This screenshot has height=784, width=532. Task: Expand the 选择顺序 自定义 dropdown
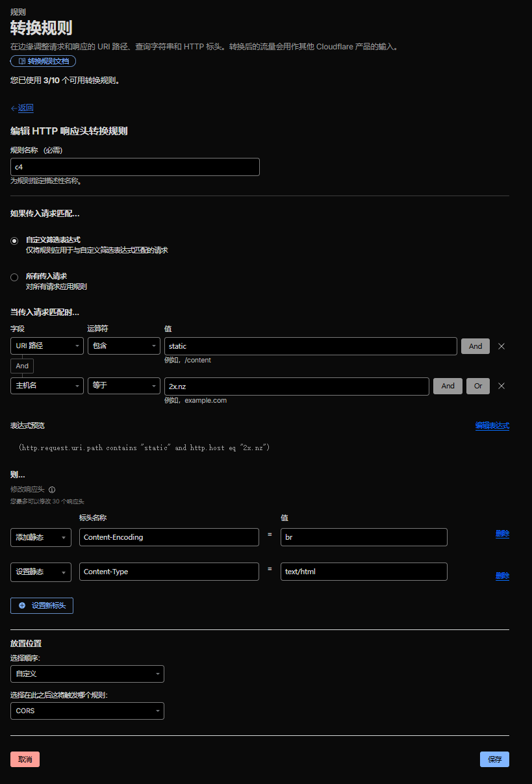pyautogui.click(x=87, y=674)
